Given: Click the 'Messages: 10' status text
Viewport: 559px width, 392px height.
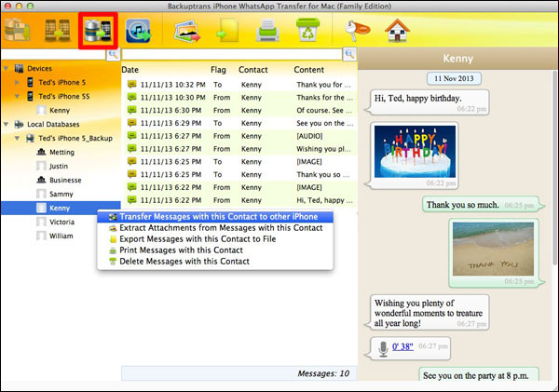Looking at the screenshot, I should [323, 373].
